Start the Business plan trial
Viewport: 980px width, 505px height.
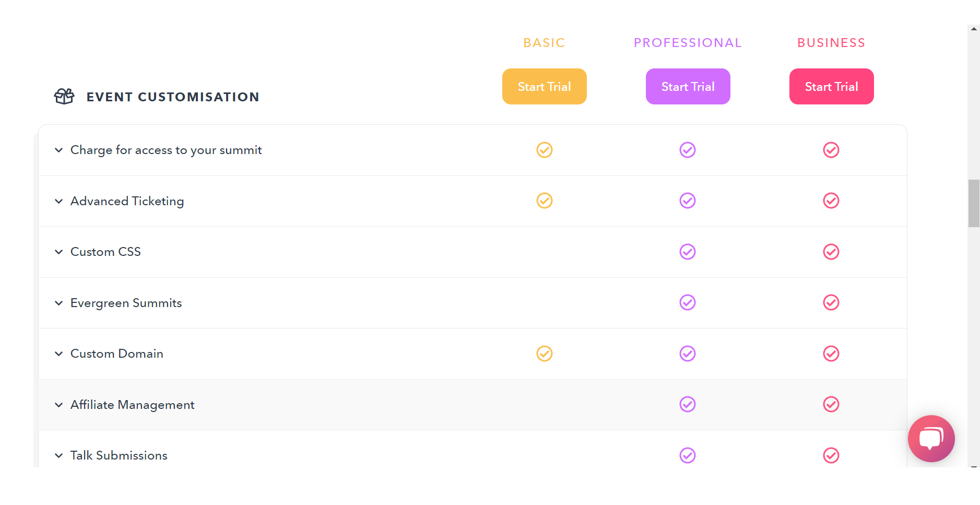[x=832, y=86]
